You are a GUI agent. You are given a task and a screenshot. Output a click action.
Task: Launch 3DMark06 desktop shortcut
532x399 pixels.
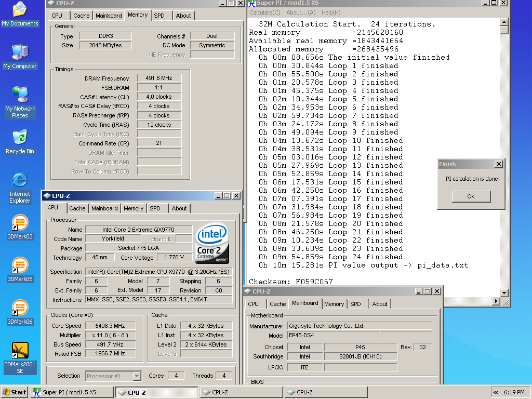coord(20,312)
